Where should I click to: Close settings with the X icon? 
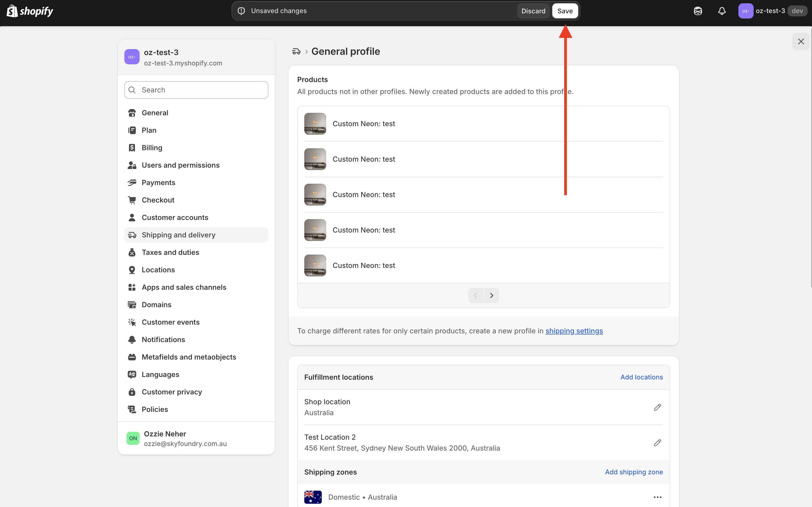pyautogui.click(x=801, y=41)
